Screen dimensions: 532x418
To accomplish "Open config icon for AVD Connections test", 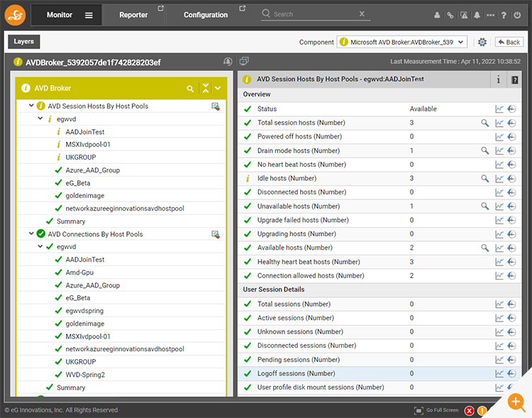I will pyautogui.click(x=215, y=234).
